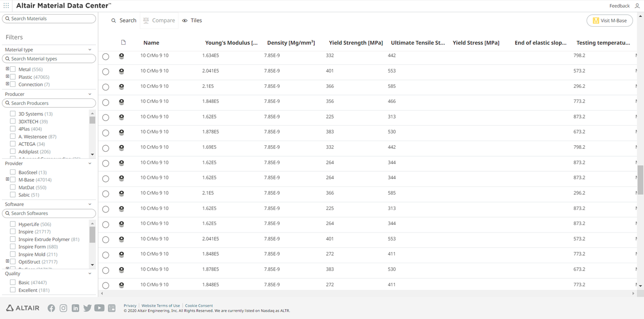Screen dimensions: 644x319
Task: Open Altair's Twitter icon
Action: (x=88, y=308)
